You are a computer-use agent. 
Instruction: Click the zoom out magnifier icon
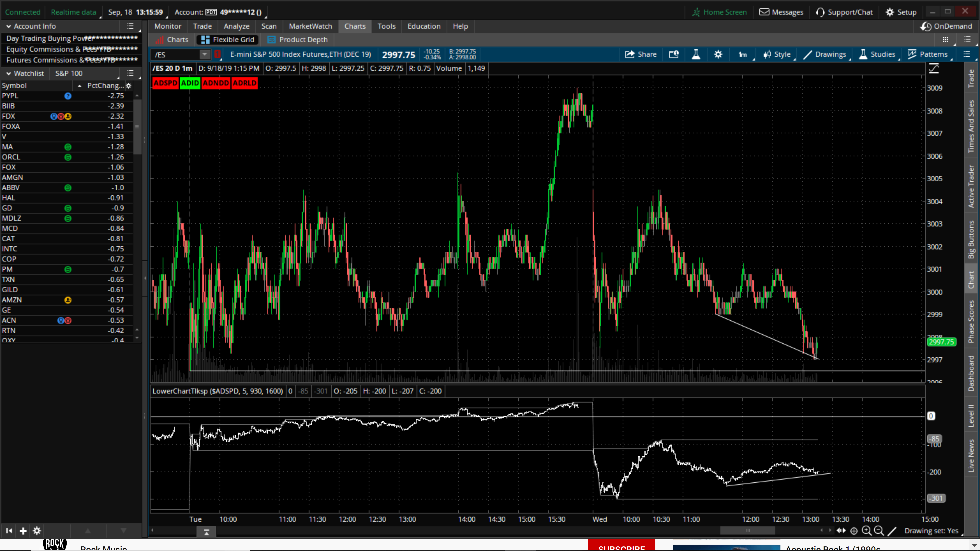tap(879, 531)
